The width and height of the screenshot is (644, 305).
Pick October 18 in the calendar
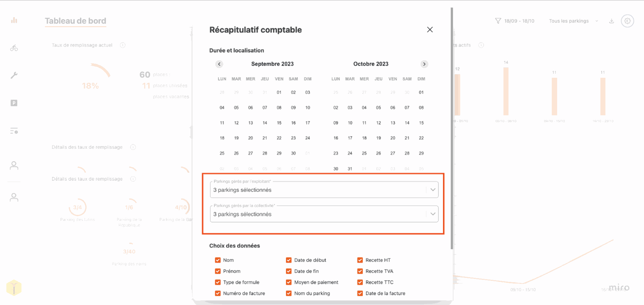click(x=364, y=138)
